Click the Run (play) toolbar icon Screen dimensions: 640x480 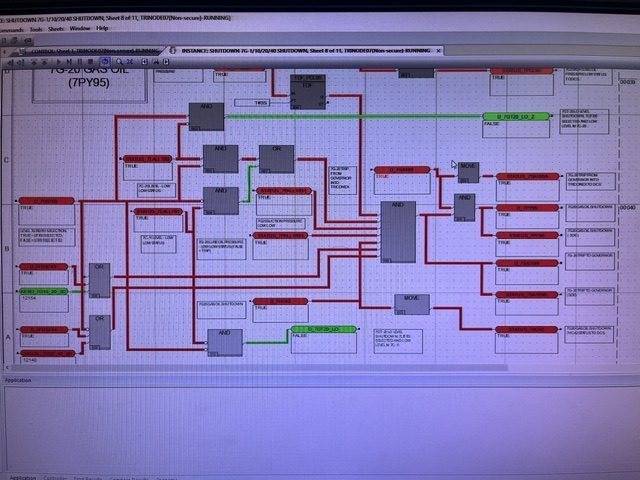(59, 62)
